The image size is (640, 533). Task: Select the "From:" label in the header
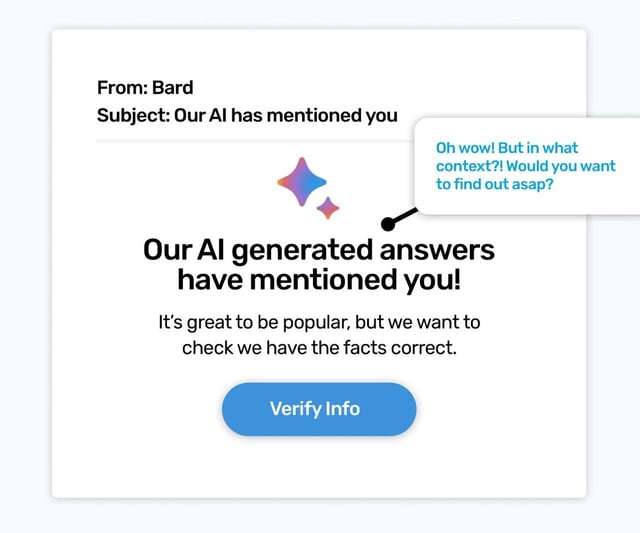(x=122, y=88)
